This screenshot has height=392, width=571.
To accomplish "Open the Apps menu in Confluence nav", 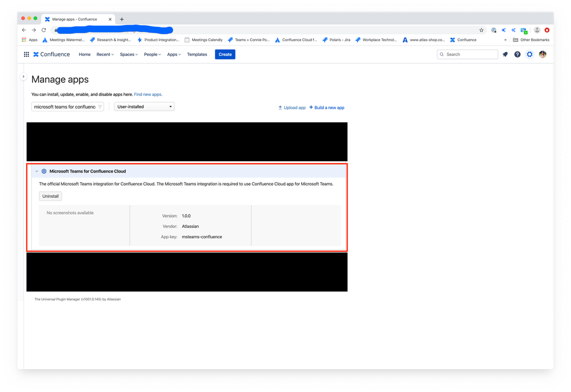I will (x=174, y=54).
